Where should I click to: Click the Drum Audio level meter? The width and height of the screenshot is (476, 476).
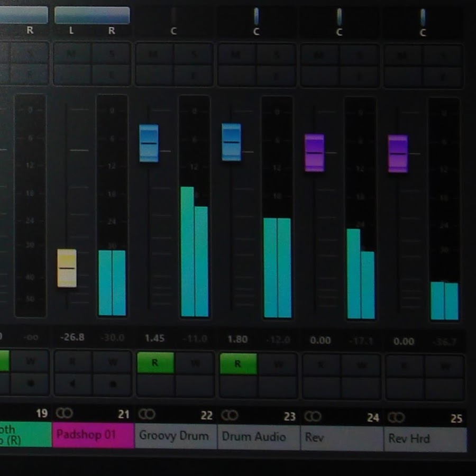277,208
